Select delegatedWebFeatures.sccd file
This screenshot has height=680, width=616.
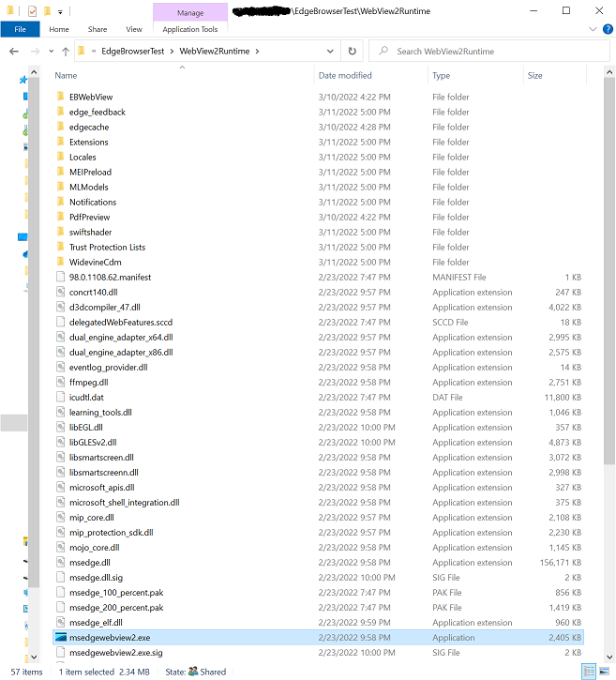[x=121, y=323]
